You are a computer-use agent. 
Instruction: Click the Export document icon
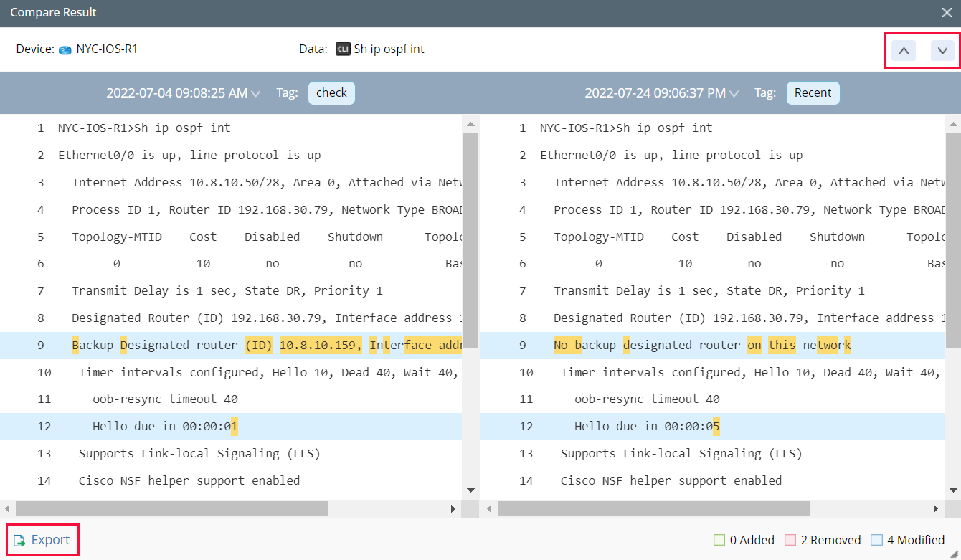coord(18,539)
